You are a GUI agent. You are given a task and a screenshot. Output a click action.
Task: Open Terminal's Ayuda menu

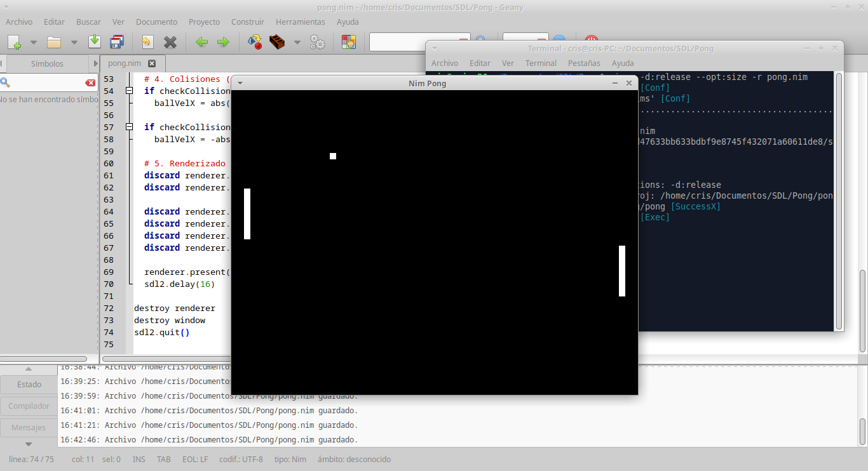[x=623, y=63]
